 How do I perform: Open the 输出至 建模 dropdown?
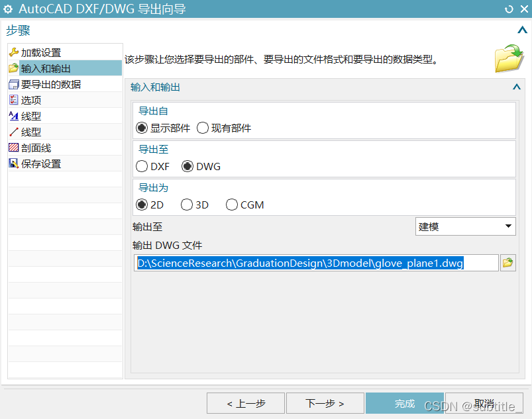click(x=466, y=226)
